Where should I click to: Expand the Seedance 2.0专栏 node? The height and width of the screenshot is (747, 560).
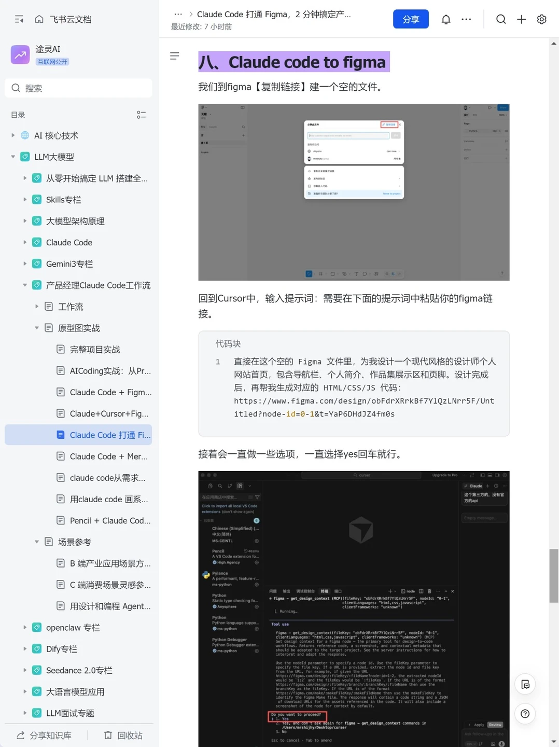(25, 670)
